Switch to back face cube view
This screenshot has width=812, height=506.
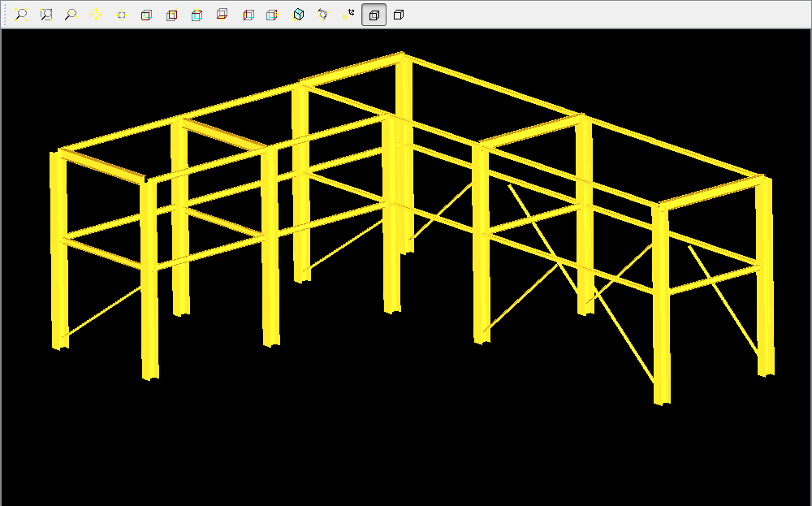(x=172, y=15)
